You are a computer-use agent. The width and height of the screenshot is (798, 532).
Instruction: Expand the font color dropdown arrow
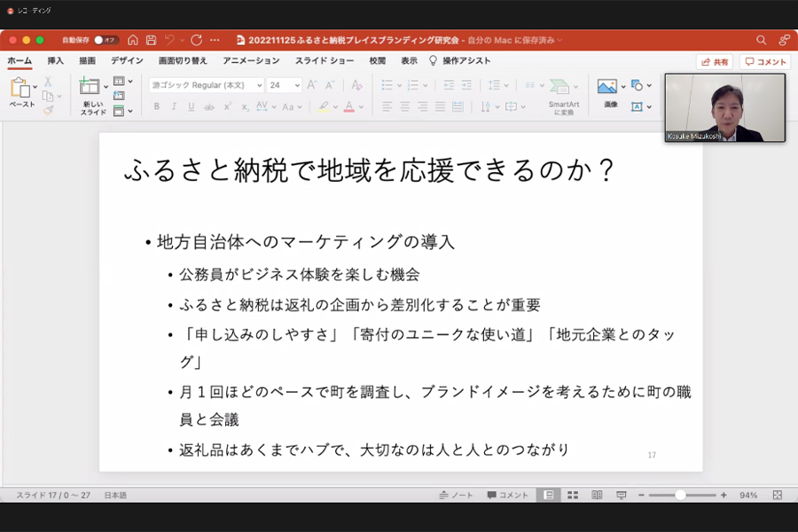[362, 107]
